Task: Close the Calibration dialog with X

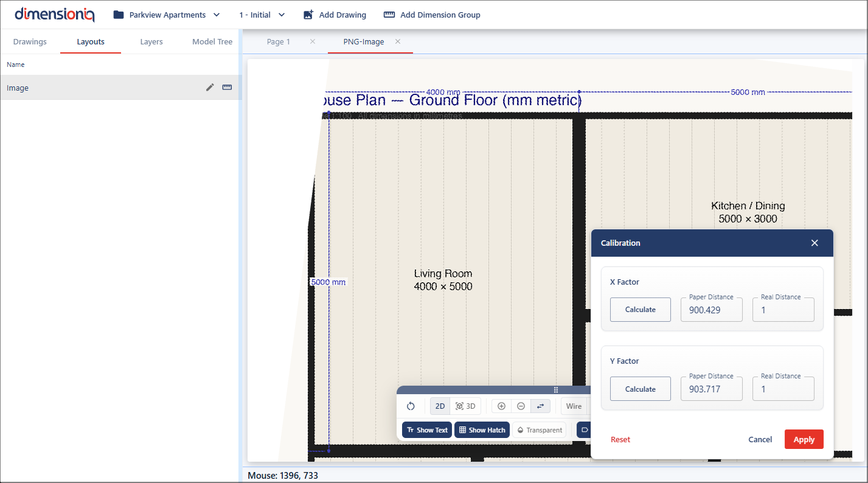Action: (814, 243)
